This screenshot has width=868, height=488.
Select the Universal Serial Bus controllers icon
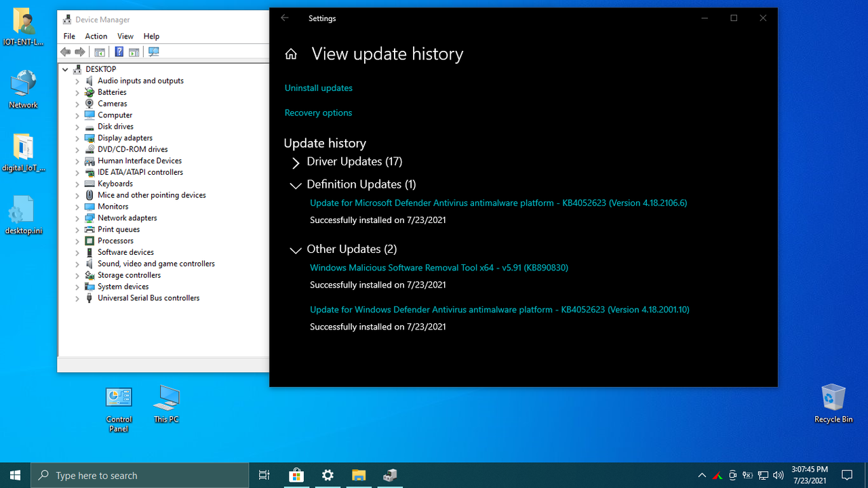(90, 298)
